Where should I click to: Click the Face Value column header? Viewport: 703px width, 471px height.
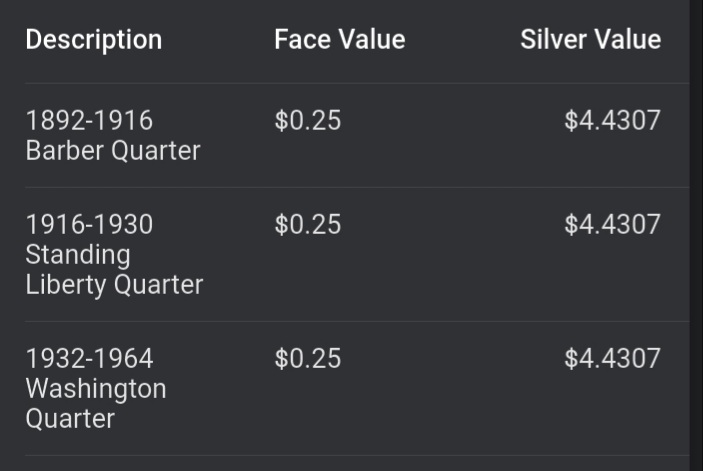[340, 39]
